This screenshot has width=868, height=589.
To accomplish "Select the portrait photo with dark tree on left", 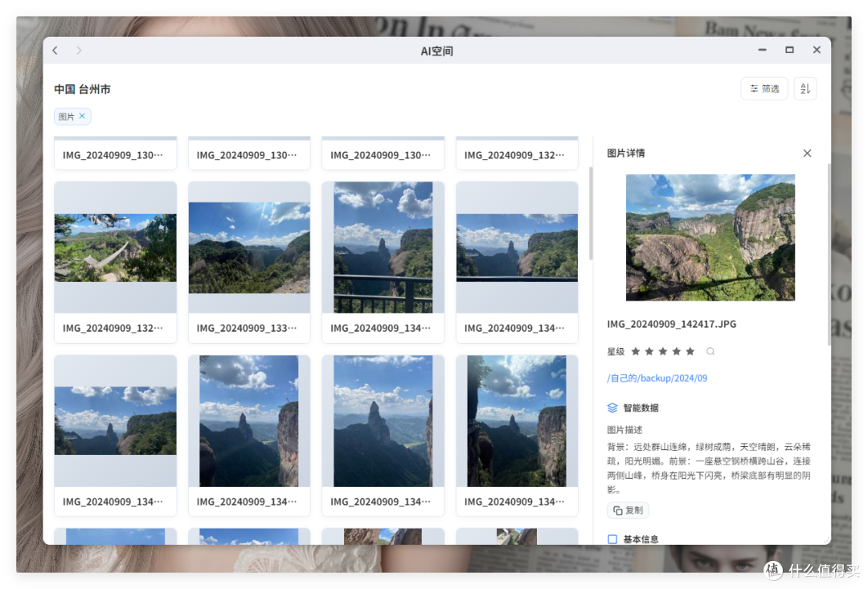I will pos(517,421).
